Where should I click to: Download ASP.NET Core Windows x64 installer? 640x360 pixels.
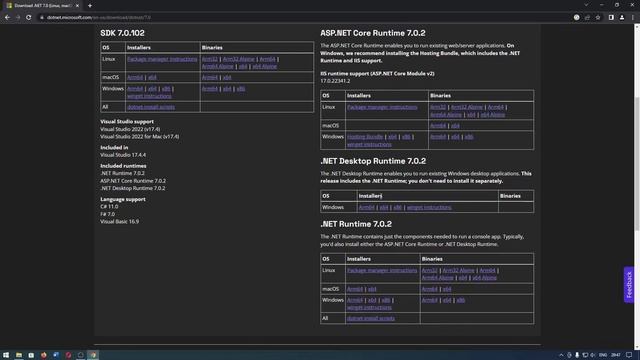click(x=392, y=137)
